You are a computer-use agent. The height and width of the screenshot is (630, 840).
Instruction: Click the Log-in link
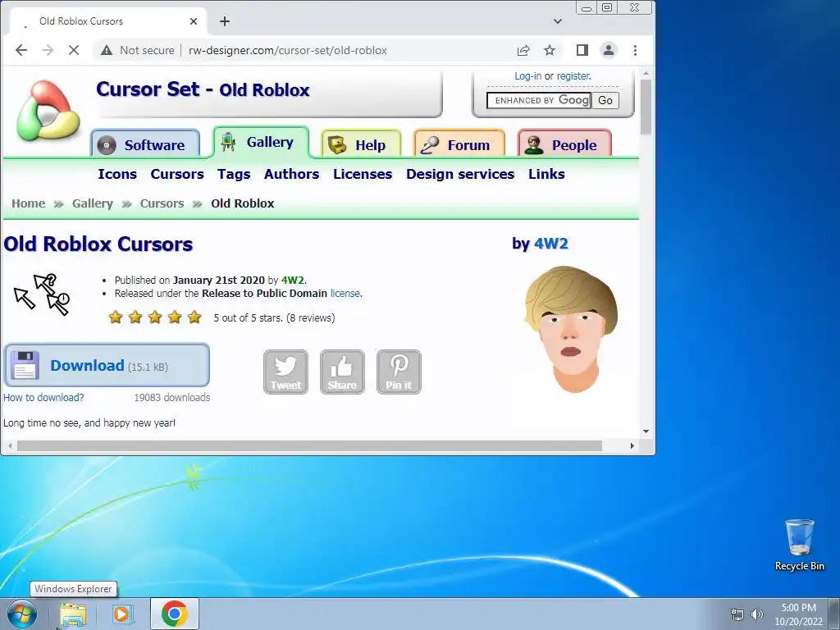[x=527, y=76]
